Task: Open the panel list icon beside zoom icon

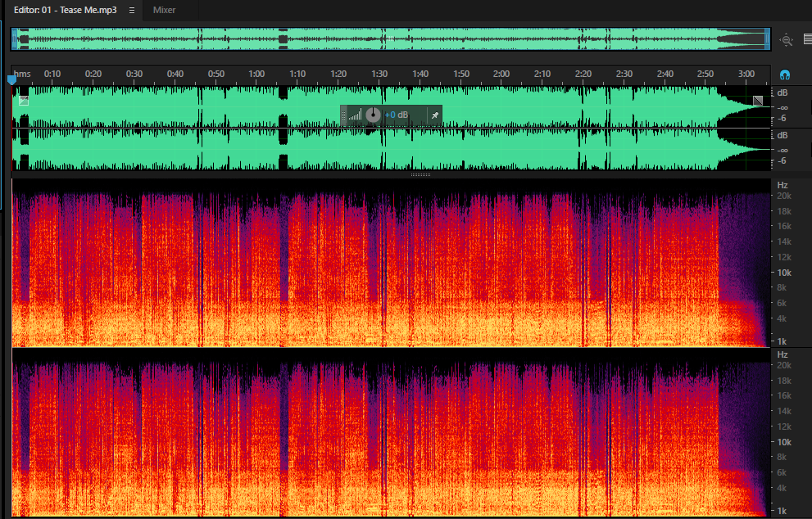Action: pos(807,38)
